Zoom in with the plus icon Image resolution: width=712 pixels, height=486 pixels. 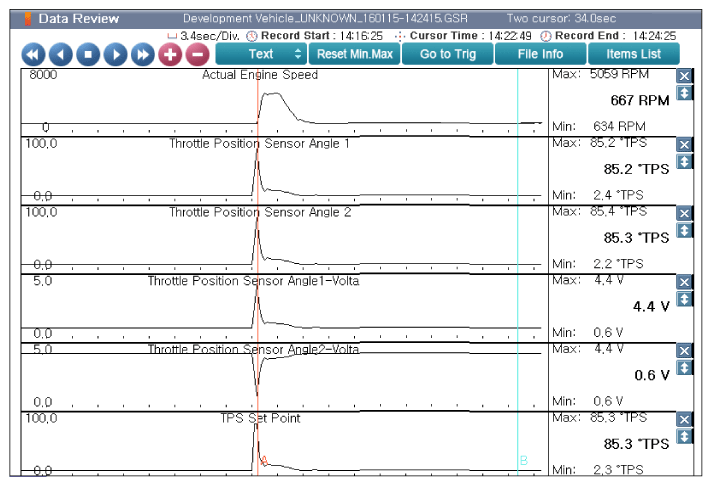(x=170, y=54)
